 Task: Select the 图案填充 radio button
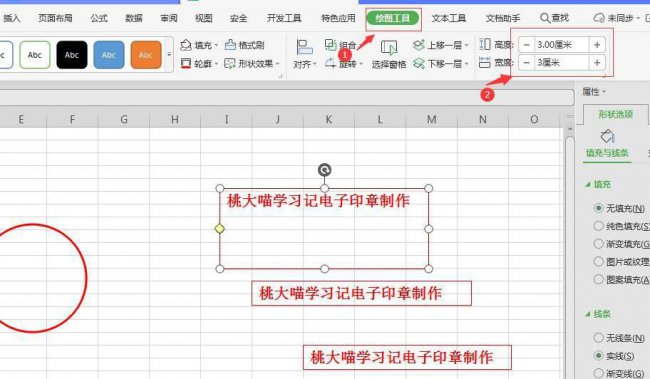(598, 279)
